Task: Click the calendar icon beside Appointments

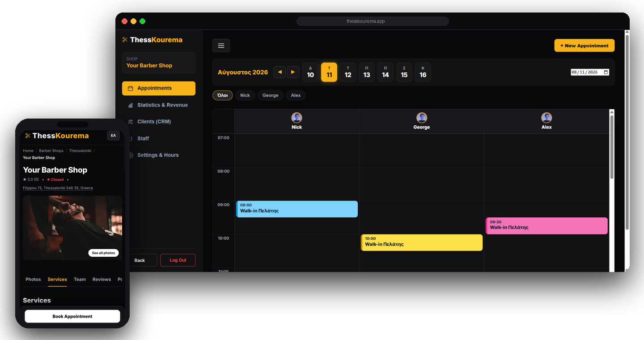Action: tap(131, 89)
